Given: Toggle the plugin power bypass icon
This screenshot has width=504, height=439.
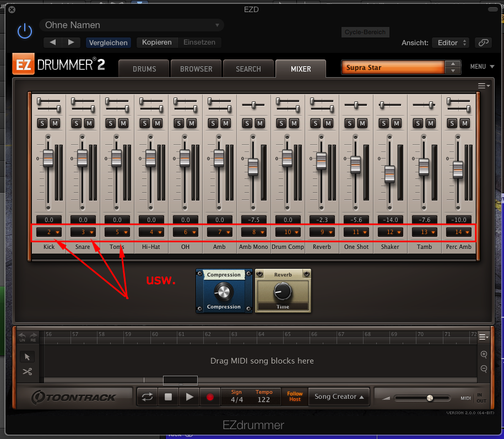Looking at the screenshot, I should click(x=25, y=32).
